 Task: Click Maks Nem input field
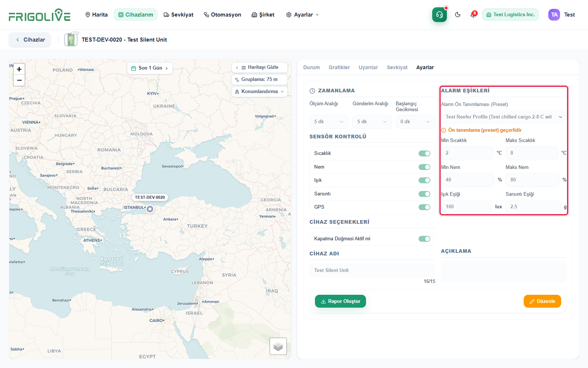532,180
